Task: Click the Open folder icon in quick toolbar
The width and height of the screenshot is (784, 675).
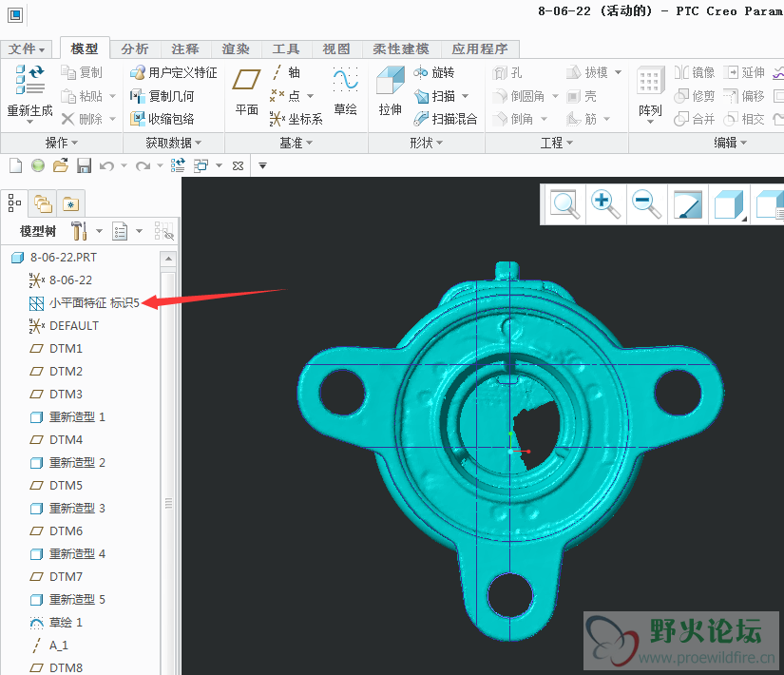Action: click(61, 165)
